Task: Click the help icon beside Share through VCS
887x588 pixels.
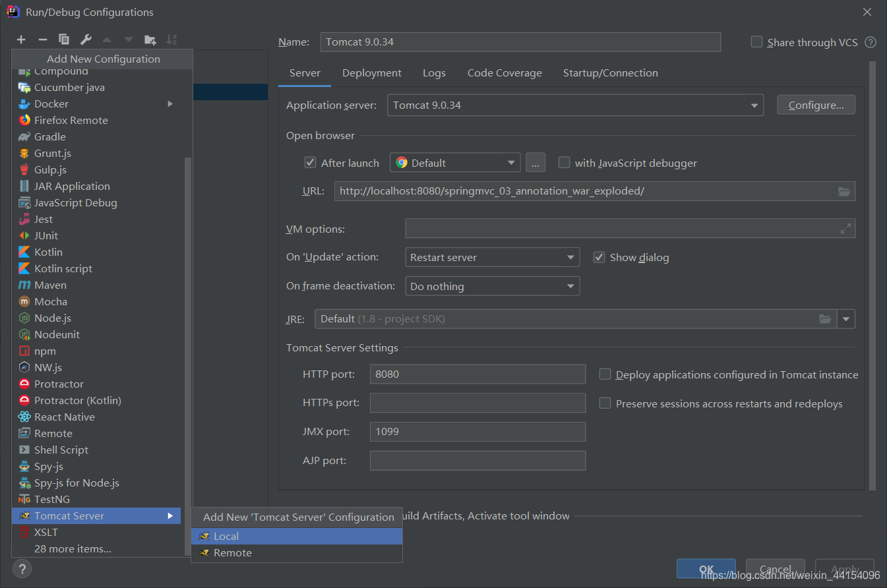Action: [871, 42]
